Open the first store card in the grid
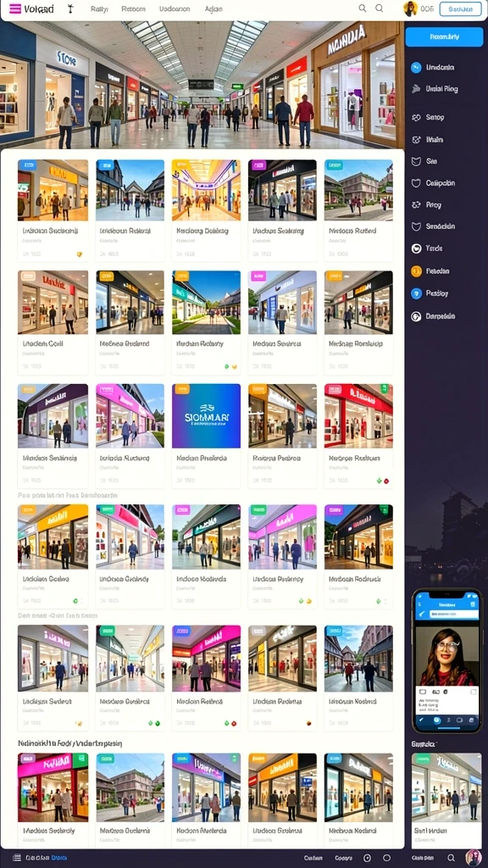 (x=53, y=210)
